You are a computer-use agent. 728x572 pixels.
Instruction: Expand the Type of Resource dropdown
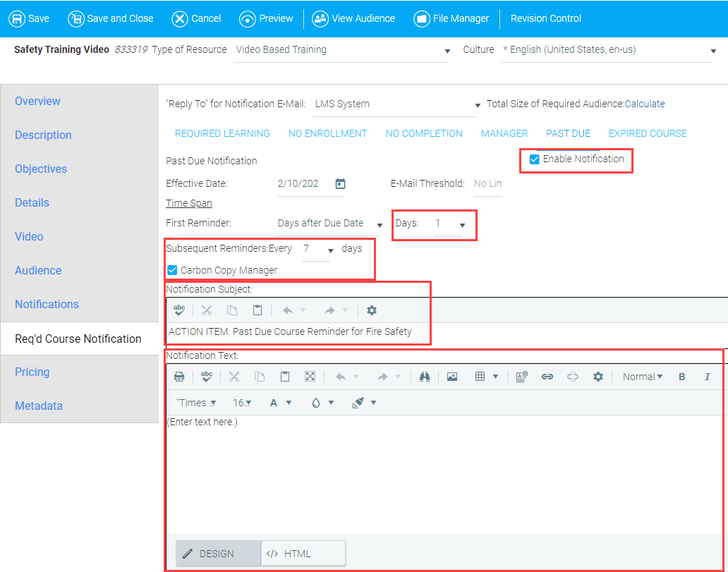(447, 51)
